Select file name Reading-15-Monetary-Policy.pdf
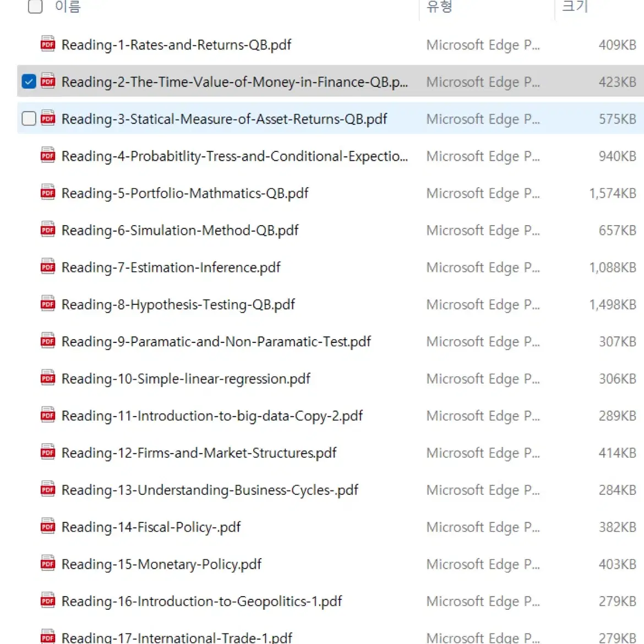 point(161,564)
